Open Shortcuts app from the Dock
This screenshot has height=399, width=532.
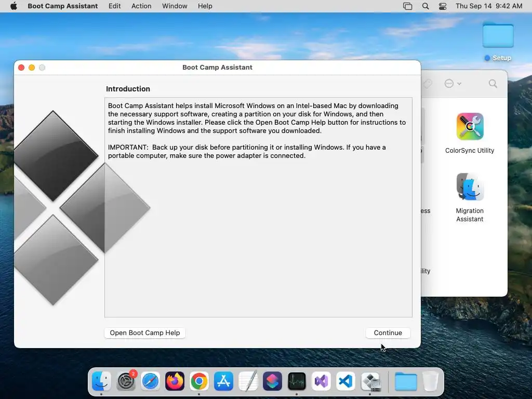pos(272,381)
